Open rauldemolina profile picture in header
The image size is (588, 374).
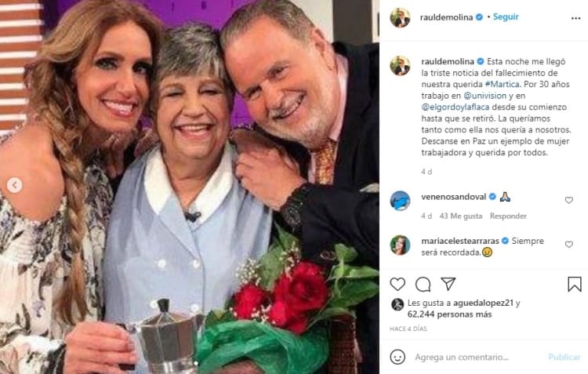400,17
